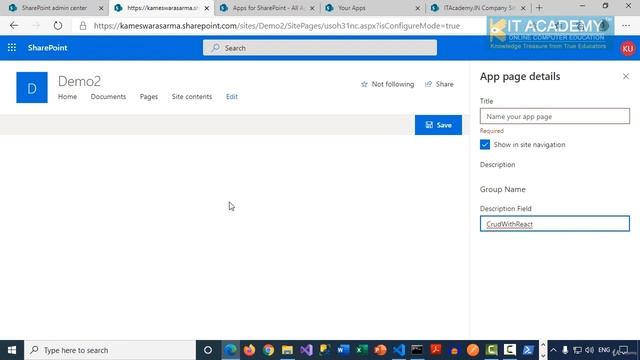Click the taskbar Type here to search box
The image size is (640, 360).
pyautogui.click(x=110, y=350)
